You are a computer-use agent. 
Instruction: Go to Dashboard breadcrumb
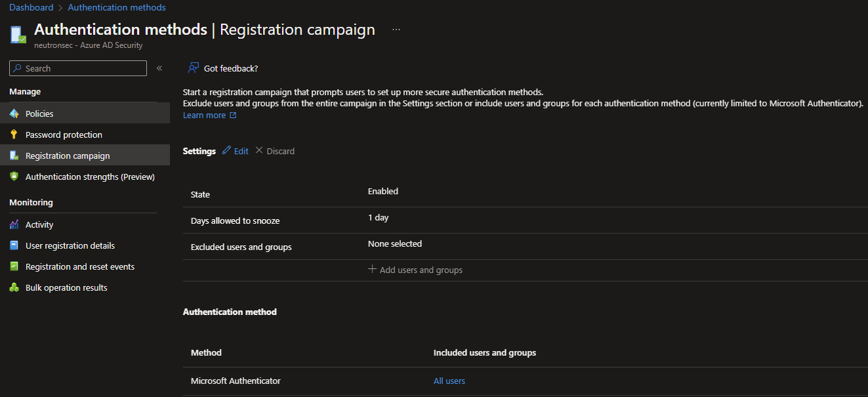tap(31, 8)
